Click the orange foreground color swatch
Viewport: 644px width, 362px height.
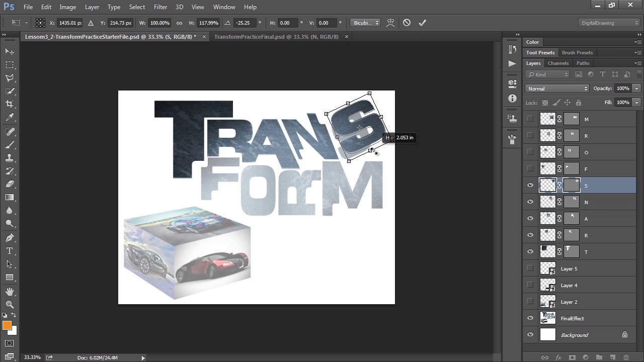click(7, 326)
